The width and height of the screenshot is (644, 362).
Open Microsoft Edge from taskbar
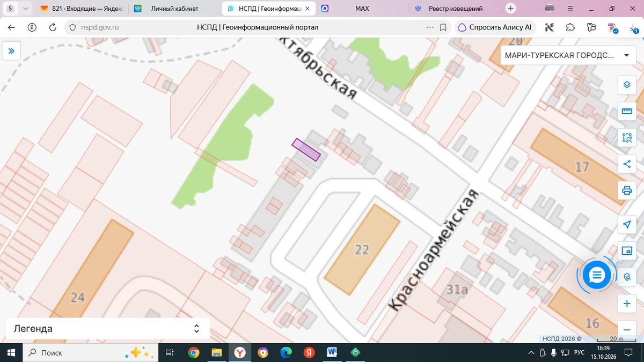tap(286, 352)
